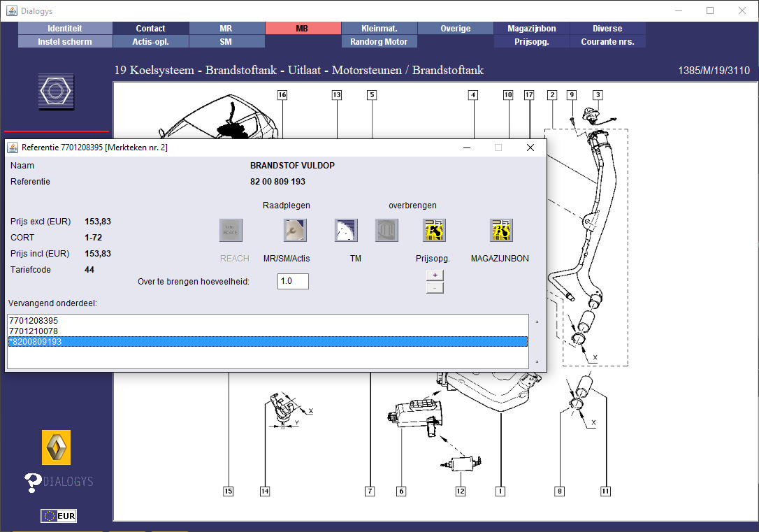Open the MR/SM/Actis consult icon
This screenshot has width=759, height=532.
pyautogui.click(x=294, y=230)
